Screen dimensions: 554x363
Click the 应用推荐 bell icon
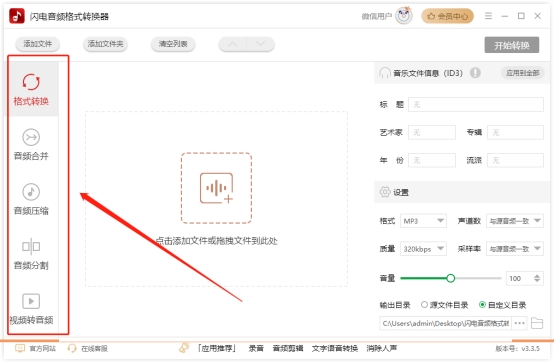(184, 348)
